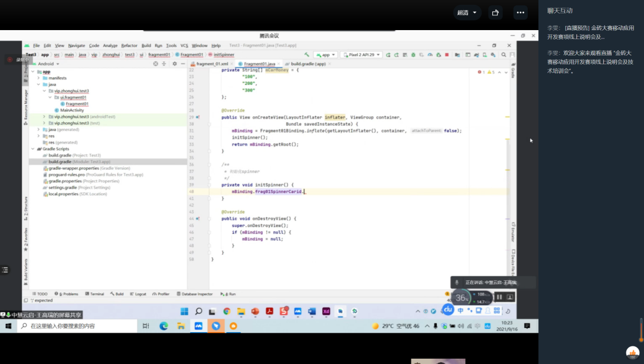Collapse the Gradle Scripts node
This screenshot has height=364, width=644.
point(33,149)
